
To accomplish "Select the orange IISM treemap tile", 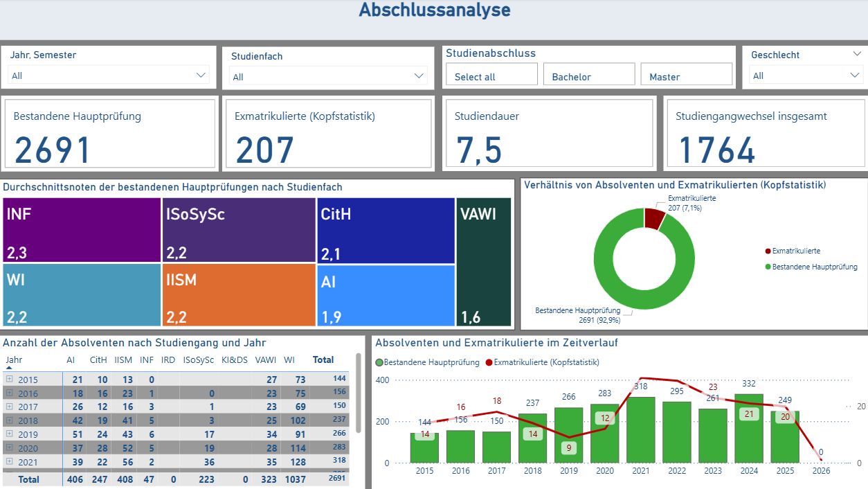I will point(238,295).
